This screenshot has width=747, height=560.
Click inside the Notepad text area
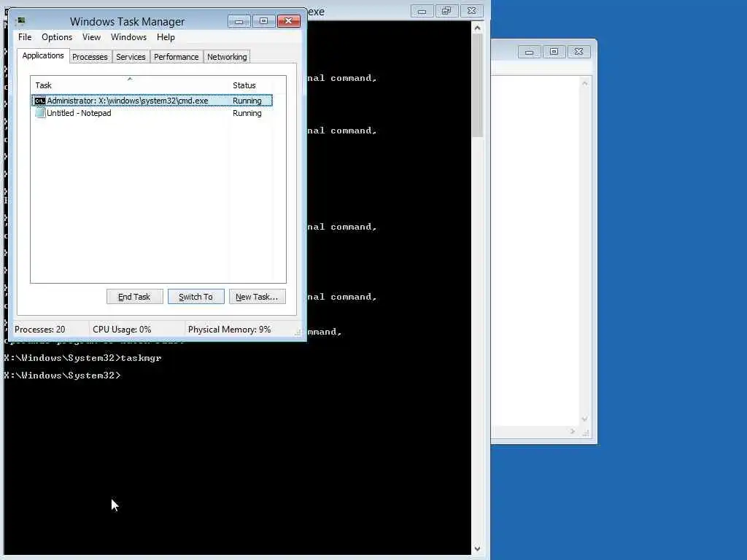[x=535, y=251]
